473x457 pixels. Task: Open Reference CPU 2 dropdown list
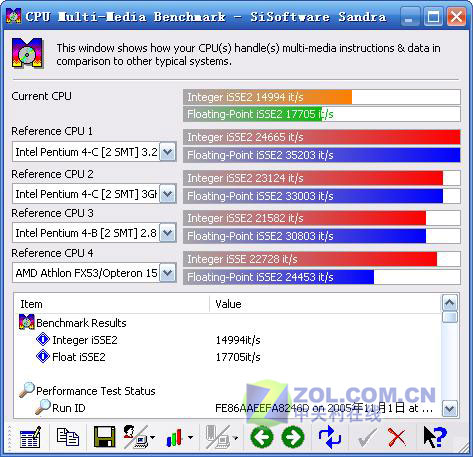coord(167,194)
